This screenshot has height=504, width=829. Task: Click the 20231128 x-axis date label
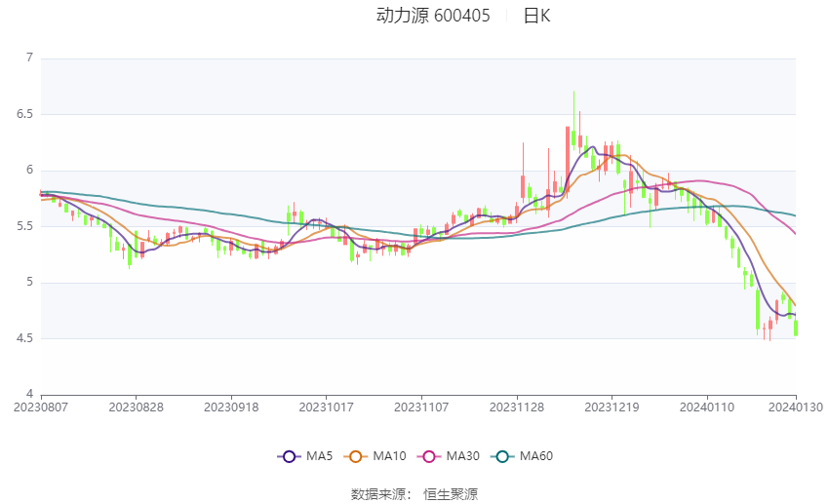pyautogui.click(x=517, y=407)
